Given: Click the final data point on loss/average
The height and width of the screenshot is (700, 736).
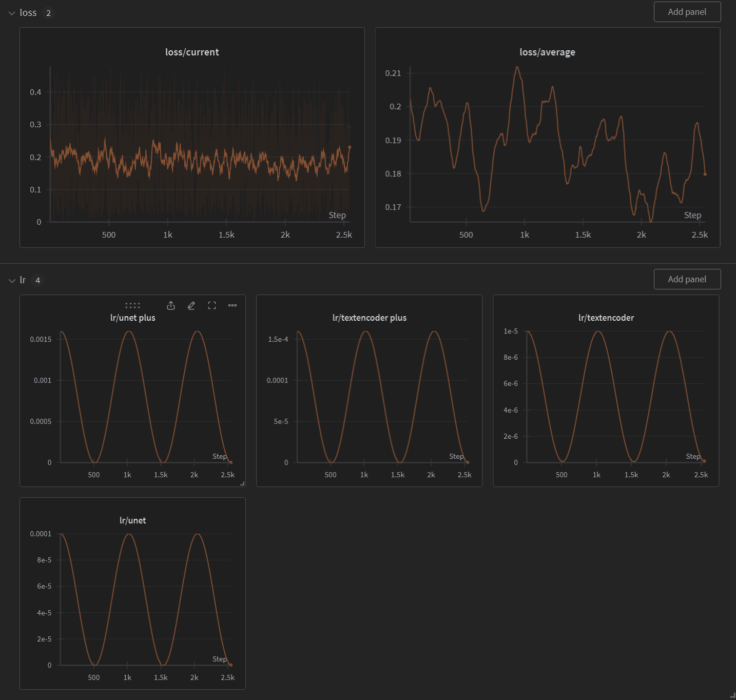Looking at the screenshot, I should click(x=705, y=174).
